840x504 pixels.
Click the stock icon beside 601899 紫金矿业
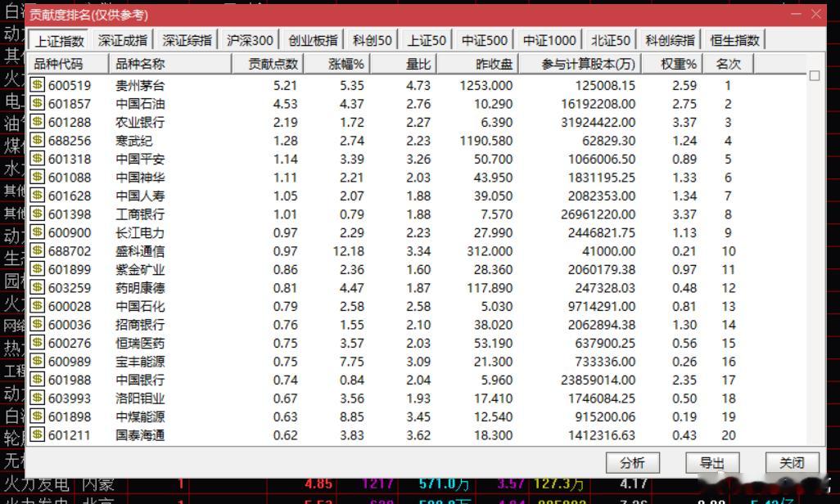click(37, 269)
